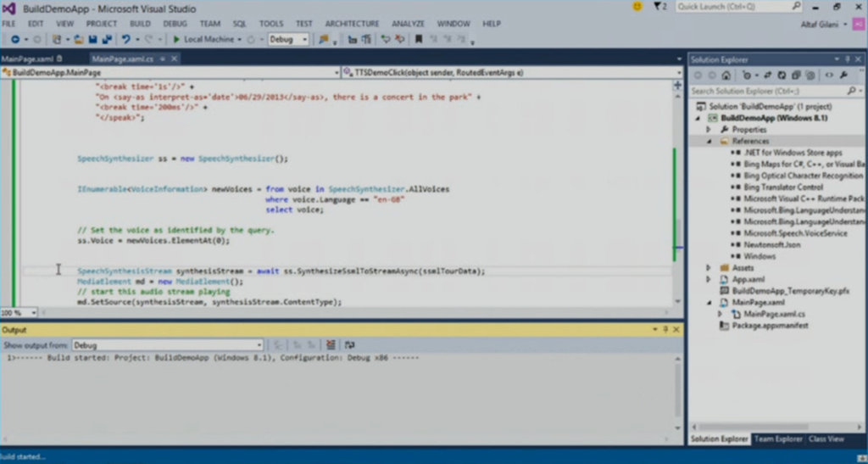Image resolution: width=868 pixels, height=464 pixels.
Task: Expand the MainPage.xaml.cs child node
Action: tap(720, 314)
